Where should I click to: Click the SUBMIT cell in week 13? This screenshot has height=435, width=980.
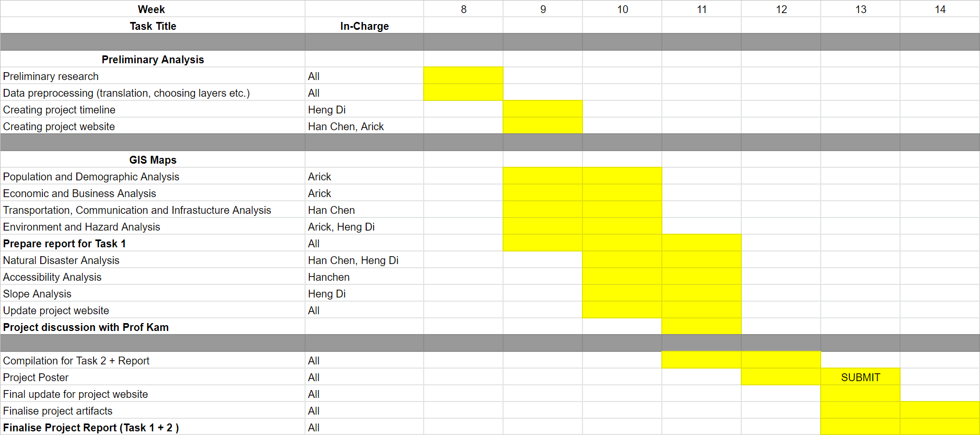(860, 377)
